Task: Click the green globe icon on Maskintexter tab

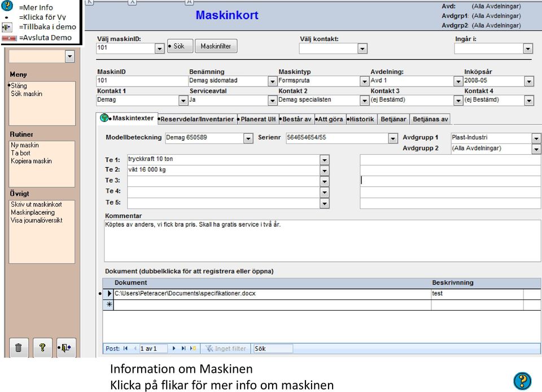Action: [104, 118]
